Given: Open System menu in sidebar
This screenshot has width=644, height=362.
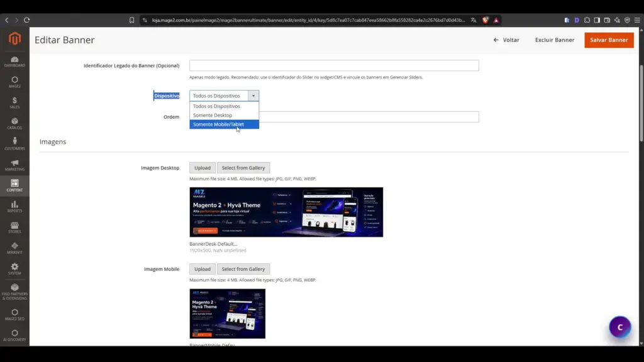Looking at the screenshot, I should pyautogui.click(x=15, y=269).
